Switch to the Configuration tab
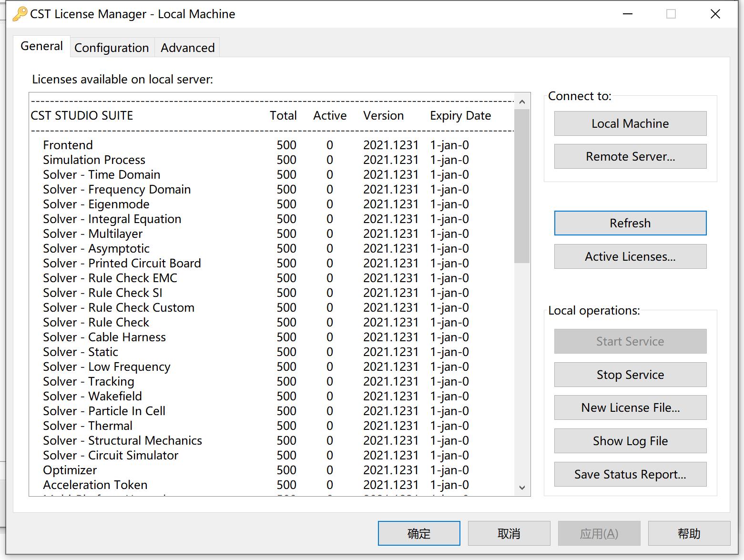744x560 pixels. 112,48
